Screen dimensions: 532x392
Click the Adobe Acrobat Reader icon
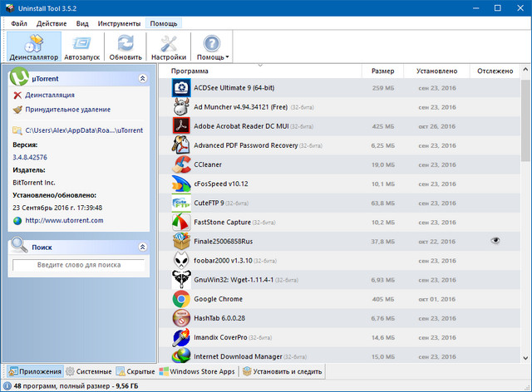point(182,125)
